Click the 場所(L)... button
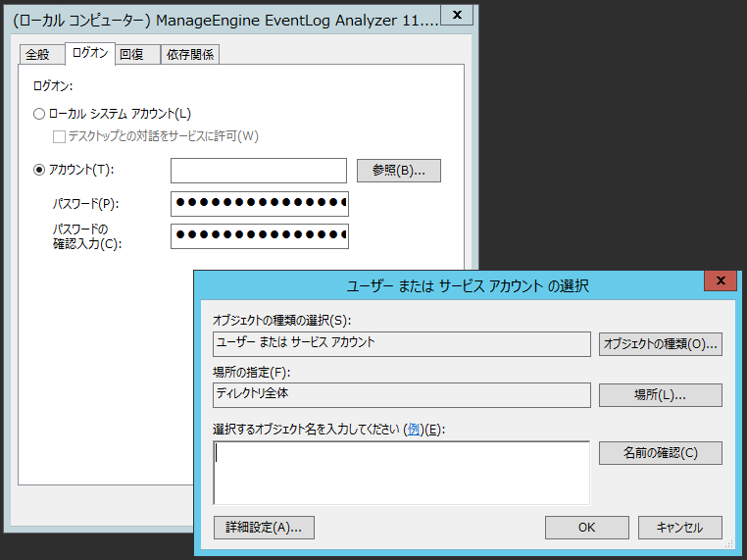Viewport: 747px width, 560px height. click(661, 395)
